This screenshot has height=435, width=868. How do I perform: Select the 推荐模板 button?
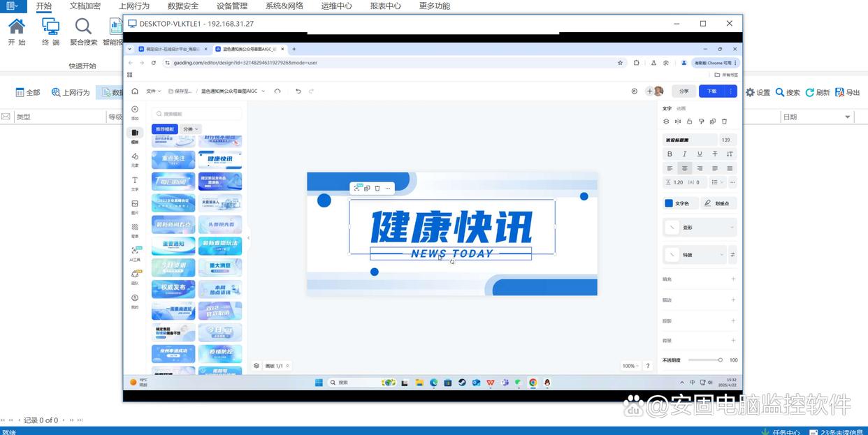click(164, 129)
